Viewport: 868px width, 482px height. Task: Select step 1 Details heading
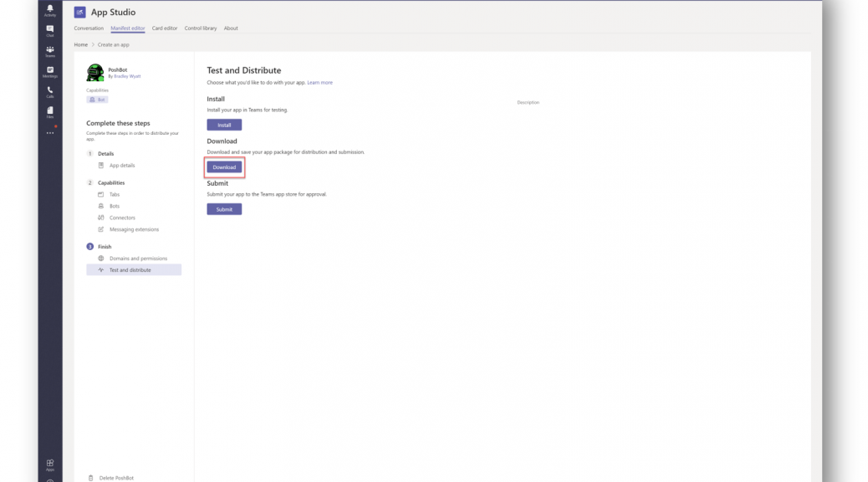point(105,153)
